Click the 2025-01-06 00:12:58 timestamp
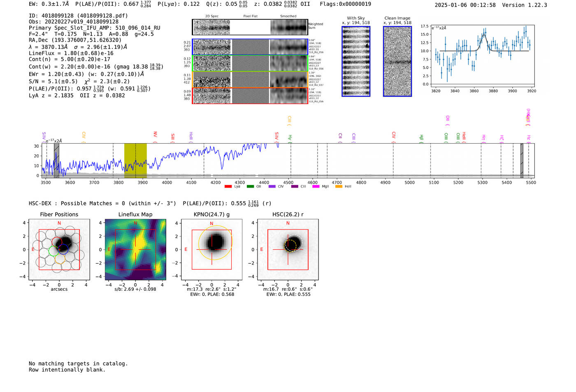Viewport: 576px width, 392px height. (465, 5)
